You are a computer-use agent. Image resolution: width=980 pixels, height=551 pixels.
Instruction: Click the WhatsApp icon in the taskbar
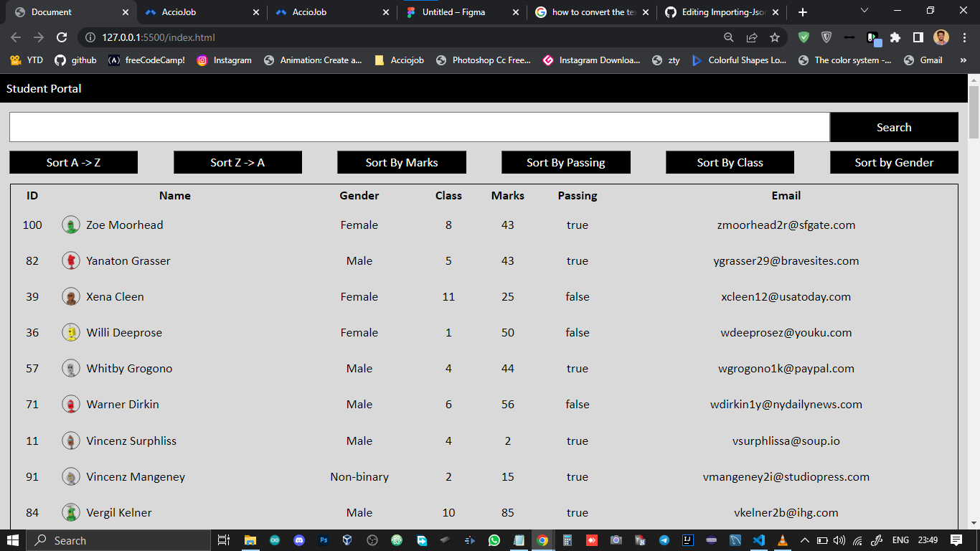click(x=494, y=540)
